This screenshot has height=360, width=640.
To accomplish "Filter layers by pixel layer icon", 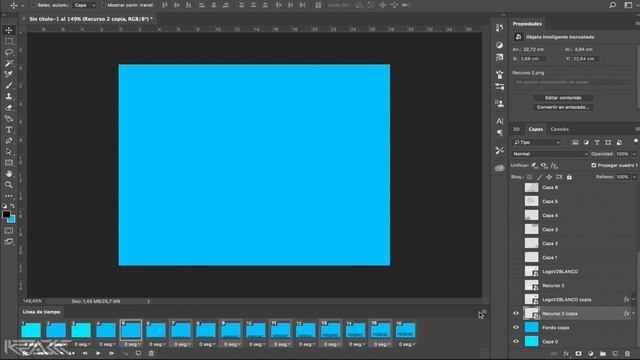I will pyautogui.click(x=575, y=142).
